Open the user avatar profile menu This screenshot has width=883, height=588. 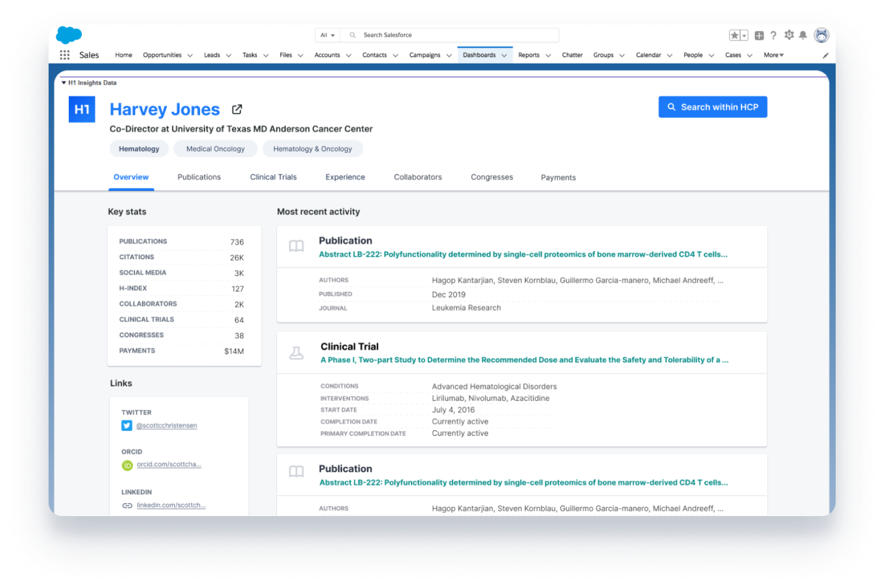coord(821,35)
